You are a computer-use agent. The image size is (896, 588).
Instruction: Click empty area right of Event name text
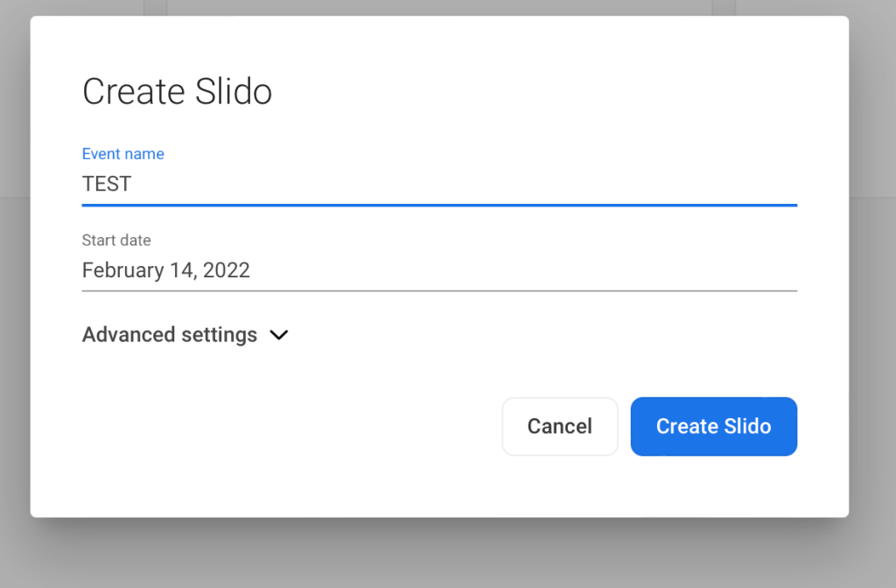pyautogui.click(x=525, y=185)
